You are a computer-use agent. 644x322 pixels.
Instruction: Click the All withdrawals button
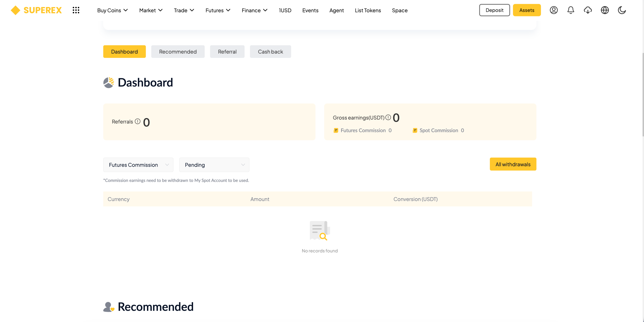513,164
